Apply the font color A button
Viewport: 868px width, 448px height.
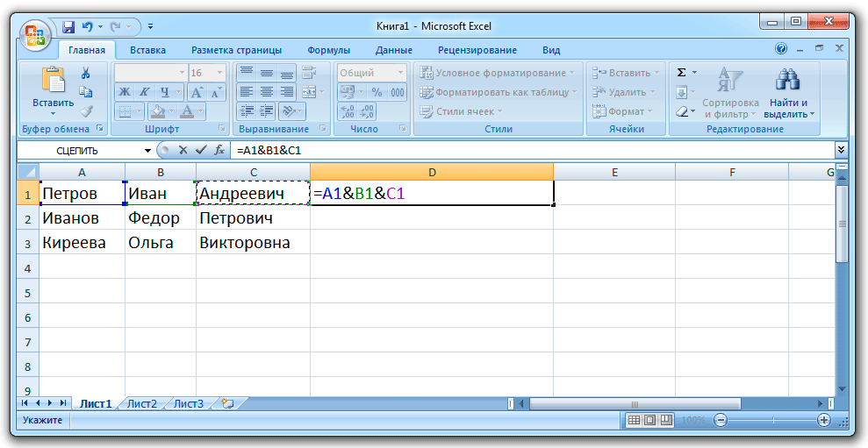pyautogui.click(x=187, y=111)
